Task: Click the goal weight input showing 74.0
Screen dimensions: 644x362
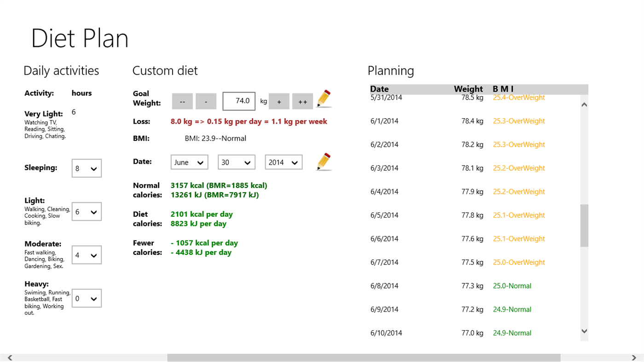Action: [238, 101]
